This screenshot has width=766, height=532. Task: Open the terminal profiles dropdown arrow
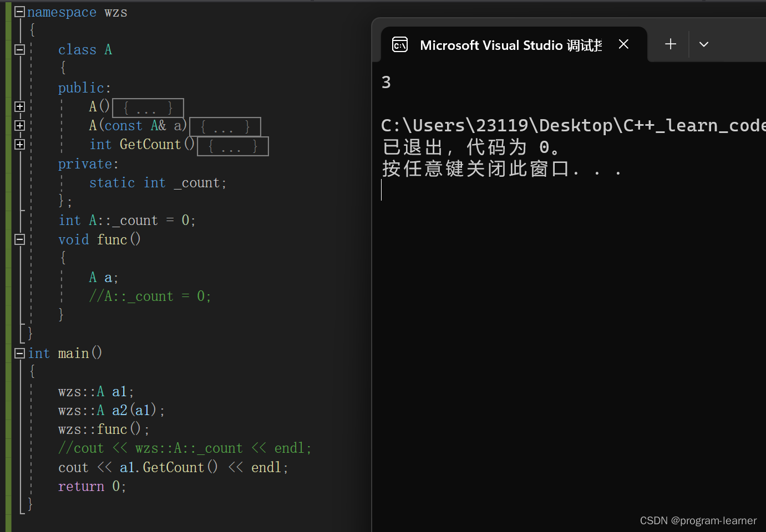coord(704,44)
